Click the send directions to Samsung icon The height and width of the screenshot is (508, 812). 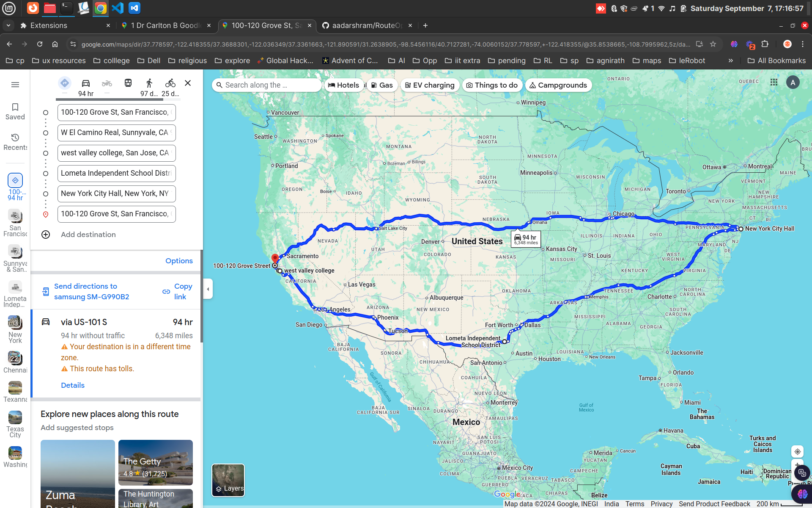(46, 291)
